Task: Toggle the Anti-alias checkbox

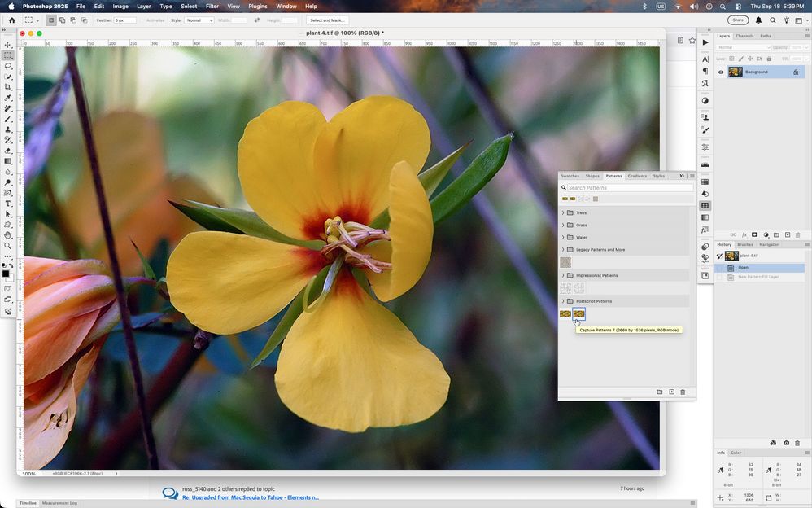Action: [x=142, y=20]
